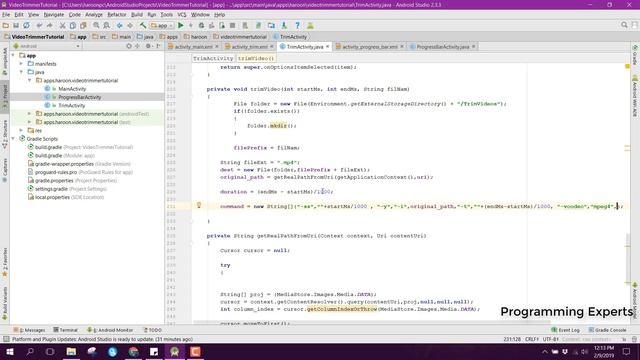Open the TODO tool window
Image resolution: width=640 pixels, height=360 pixels.
153,330
